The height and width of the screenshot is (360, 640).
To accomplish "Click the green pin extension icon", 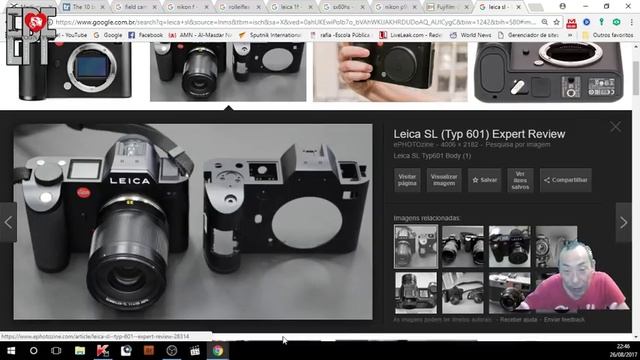I will pos(601,22).
